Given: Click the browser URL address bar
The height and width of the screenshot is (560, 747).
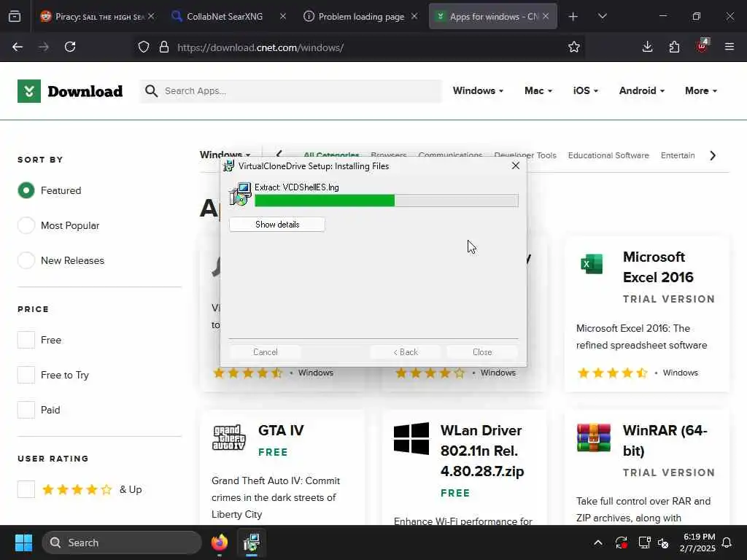Looking at the screenshot, I should 360,47.
